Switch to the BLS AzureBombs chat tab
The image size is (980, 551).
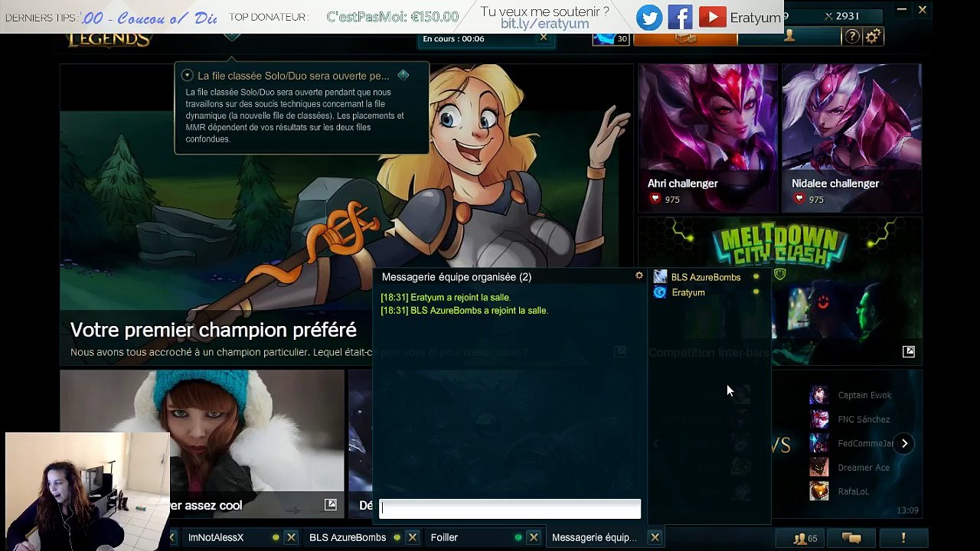point(348,537)
